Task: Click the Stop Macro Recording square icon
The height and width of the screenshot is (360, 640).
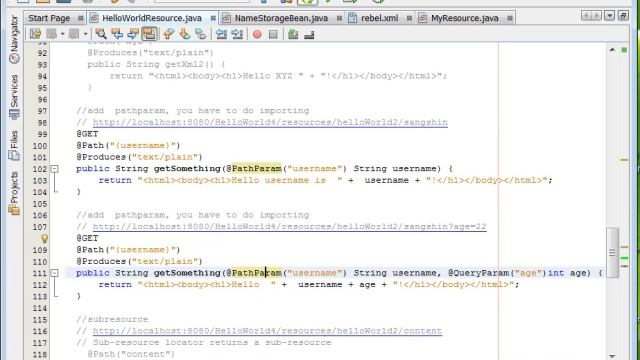Action: pyautogui.click(x=273, y=34)
